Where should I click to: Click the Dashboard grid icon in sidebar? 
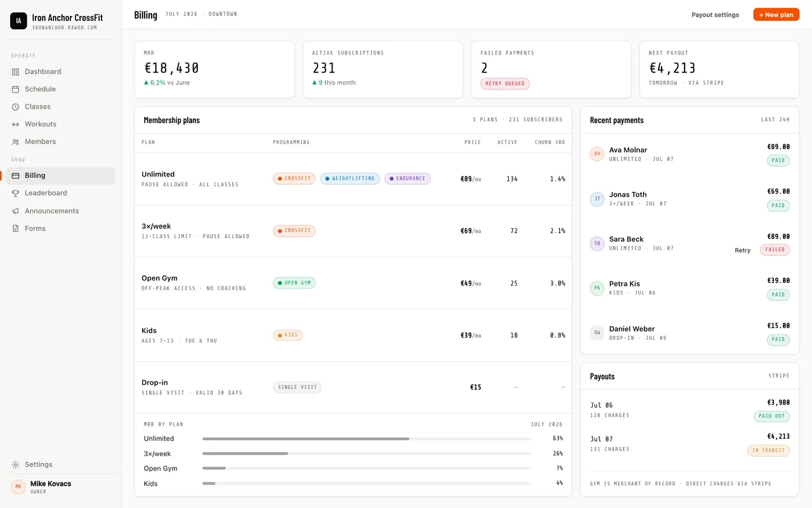click(x=16, y=72)
